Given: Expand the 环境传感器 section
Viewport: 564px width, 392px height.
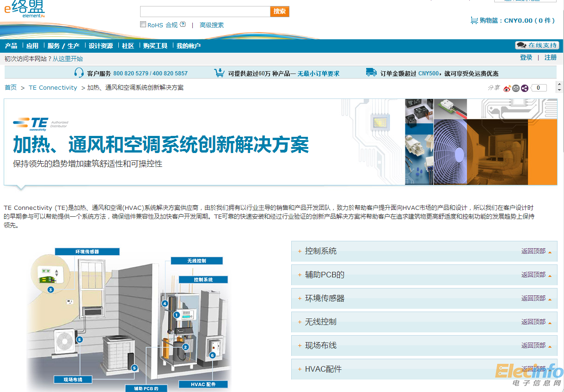Looking at the screenshot, I should 325,298.
